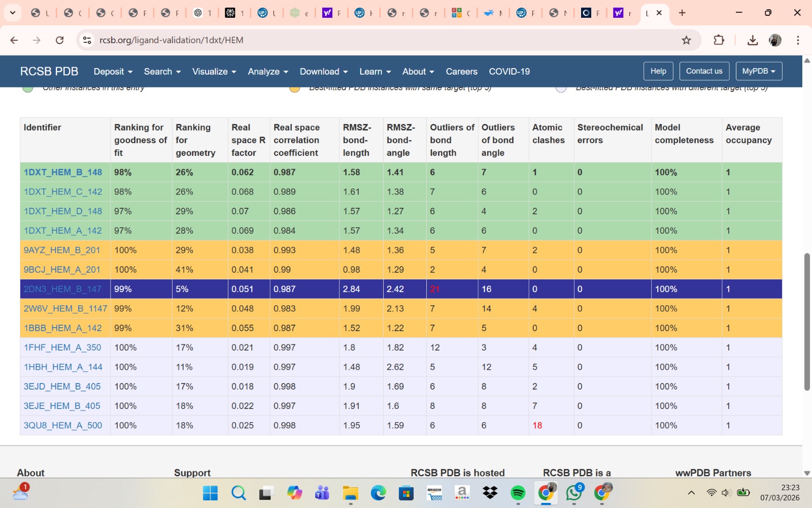The height and width of the screenshot is (508, 812).
Task: Open the Chrome downloads icon
Action: (753, 40)
